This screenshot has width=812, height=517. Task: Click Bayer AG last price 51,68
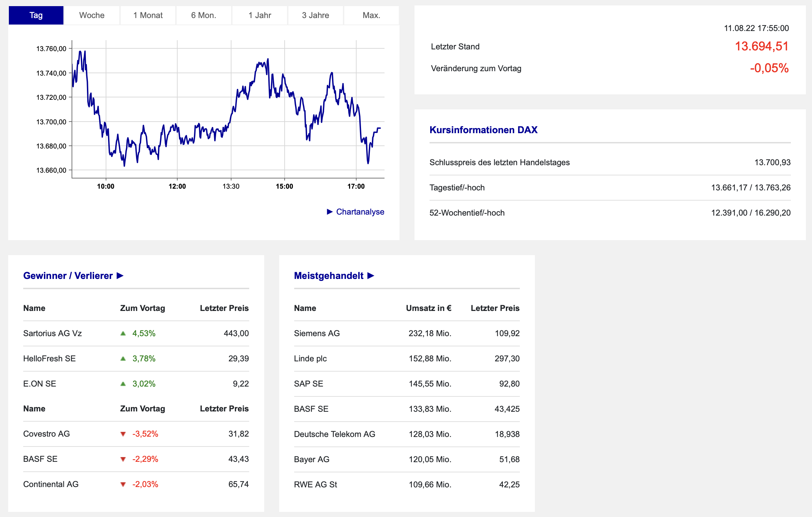pos(510,459)
